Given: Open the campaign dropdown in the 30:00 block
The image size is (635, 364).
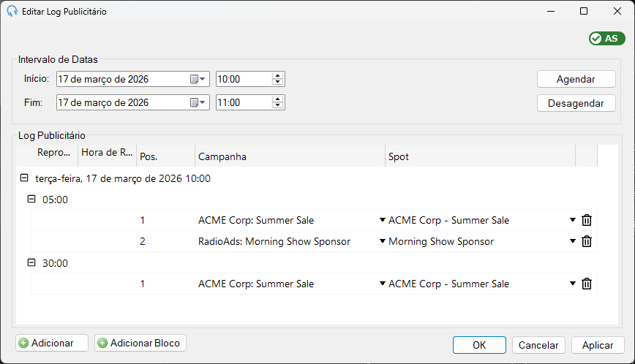Looking at the screenshot, I should [382, 284].
